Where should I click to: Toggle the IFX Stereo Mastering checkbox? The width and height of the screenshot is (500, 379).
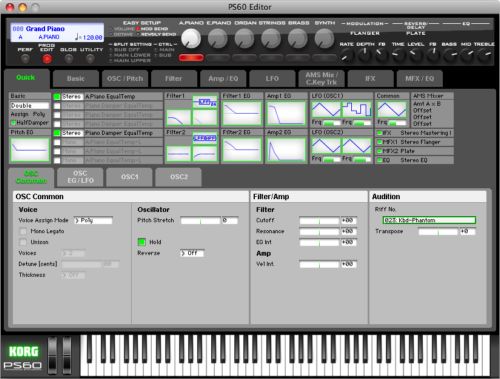[380, 133]
